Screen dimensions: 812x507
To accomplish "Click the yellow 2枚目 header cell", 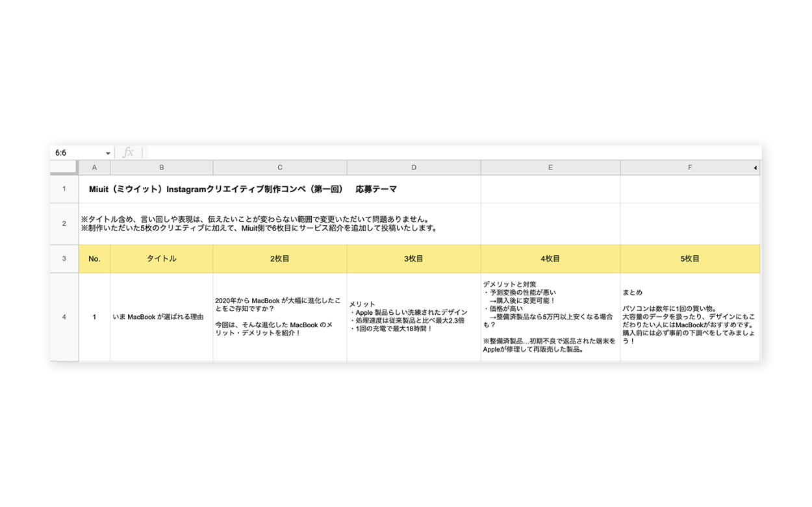I will (x=279, y=258).
